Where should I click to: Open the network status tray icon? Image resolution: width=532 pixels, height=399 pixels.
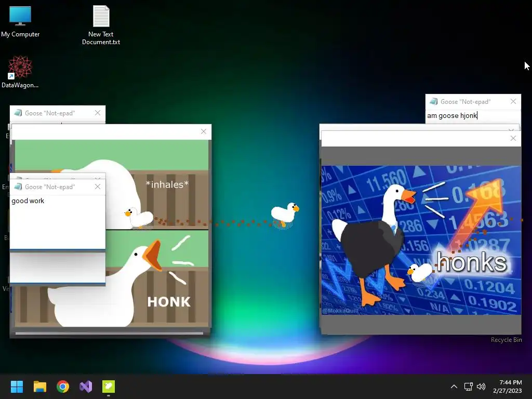pyautogui.click(x=469, y=387)
